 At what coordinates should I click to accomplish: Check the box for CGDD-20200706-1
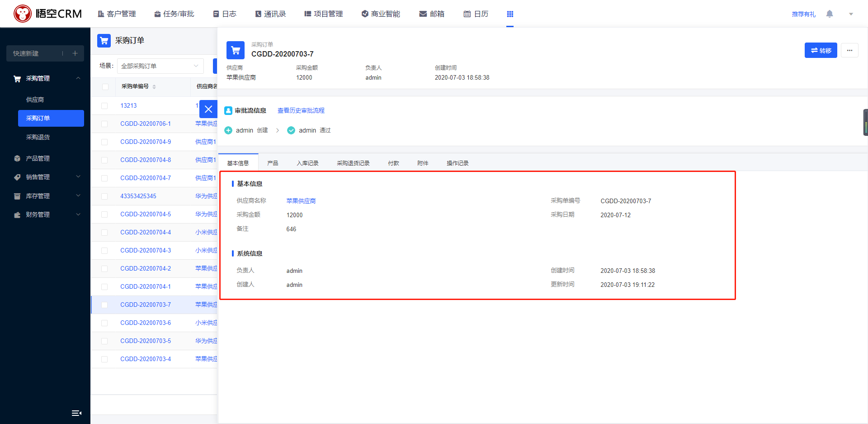tap(104, 124)
